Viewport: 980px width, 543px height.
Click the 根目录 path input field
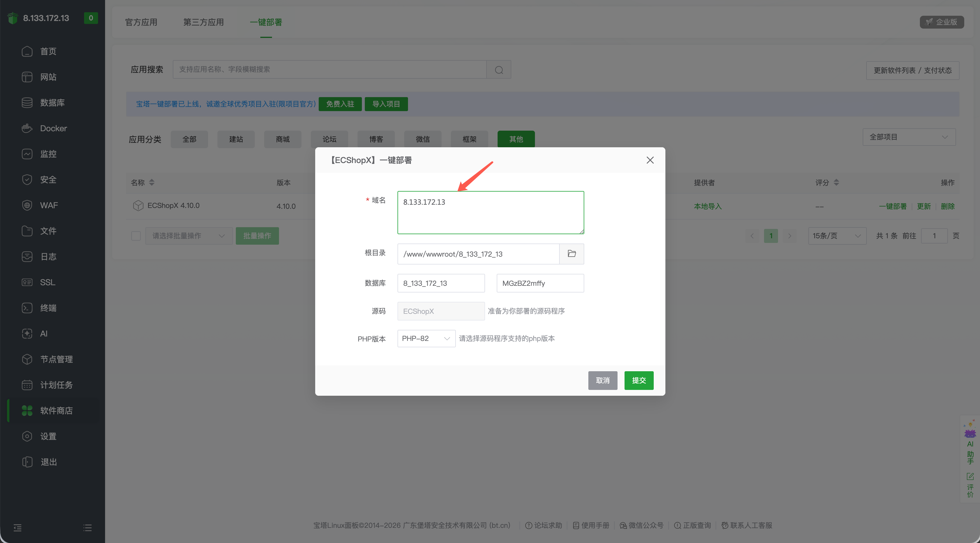[478, 254]
